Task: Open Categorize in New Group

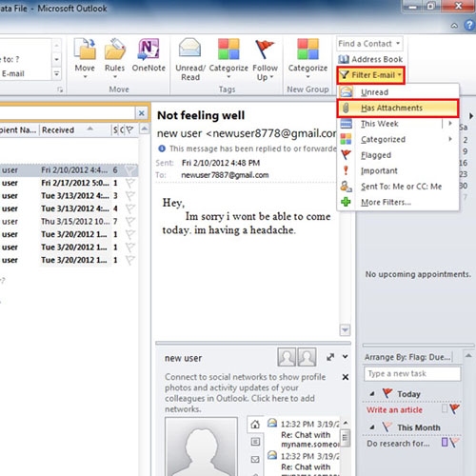Action: coord(307,59)
